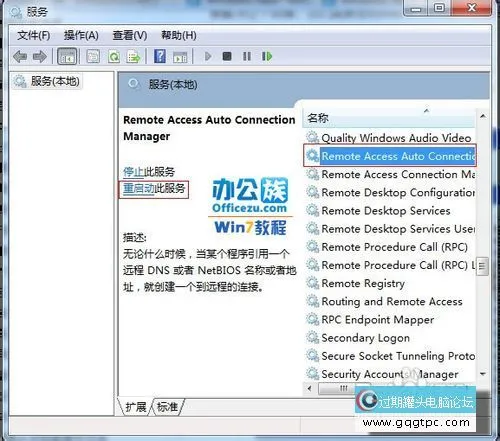
Task: Start service with play icon
Action: (208, 56)
